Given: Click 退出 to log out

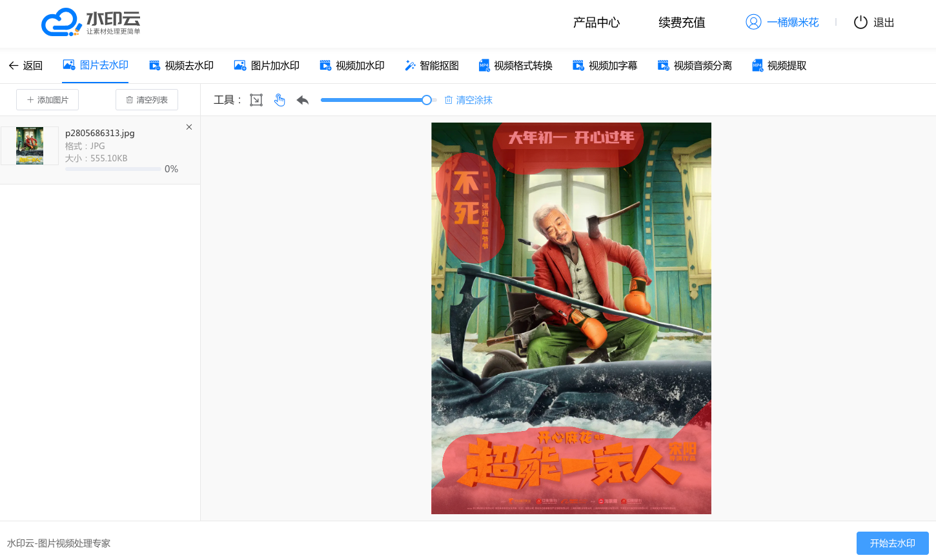Looking at the screenshot, I should [x=884, y=23].
